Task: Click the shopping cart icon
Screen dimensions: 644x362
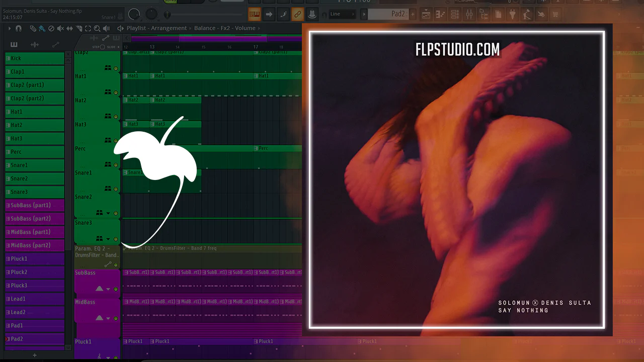Action: point(555,14)
